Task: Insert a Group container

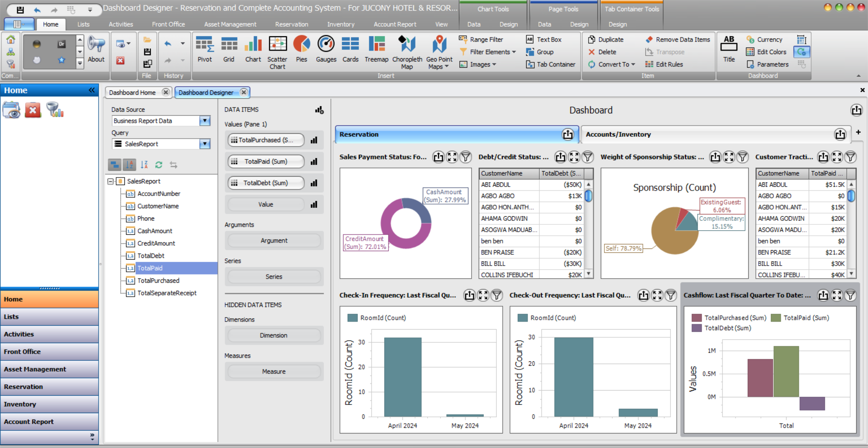Action: (x=539, y=52)
